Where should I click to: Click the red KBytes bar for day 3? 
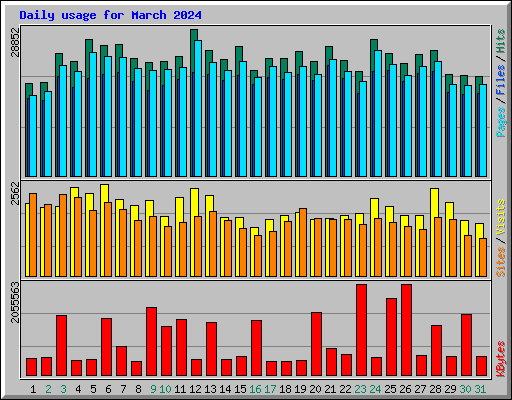click(x=61, y=346)
